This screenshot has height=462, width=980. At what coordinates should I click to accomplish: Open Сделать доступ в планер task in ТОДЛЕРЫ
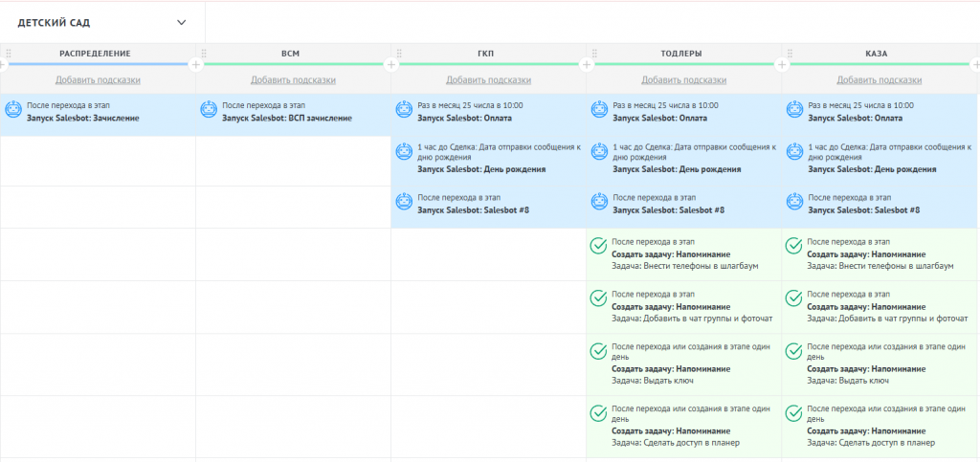tap(676, 443)
